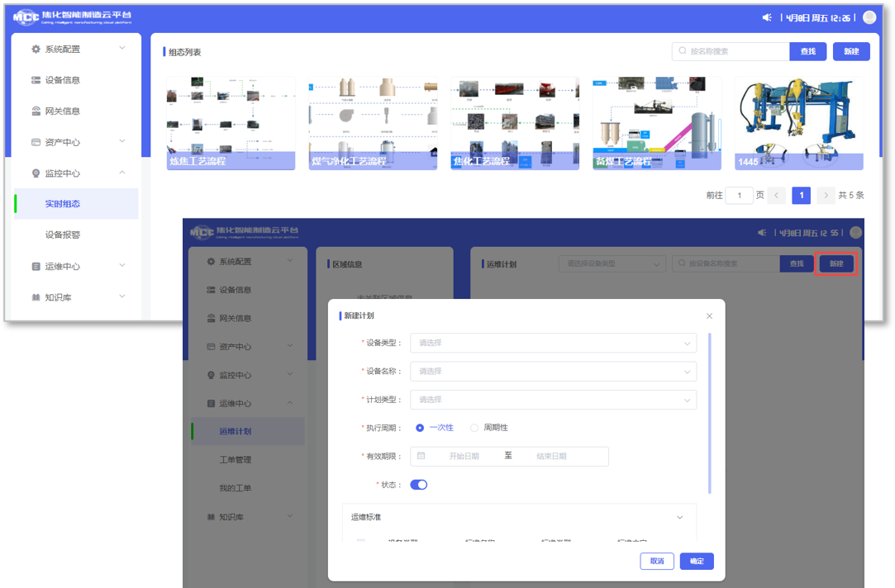The image size is (895, 588).
Task: Close the 新建计划 dialog with X icon
Action: (x=709, y=316)
